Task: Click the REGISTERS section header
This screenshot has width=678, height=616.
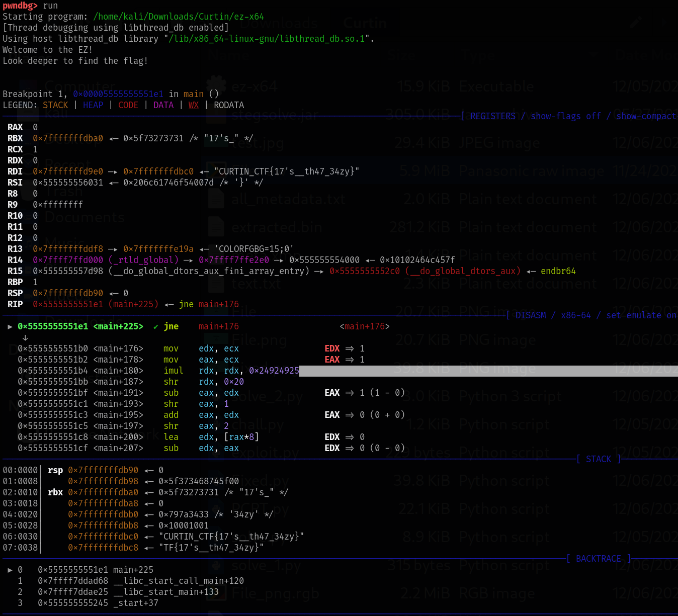Action: [493, 116]
